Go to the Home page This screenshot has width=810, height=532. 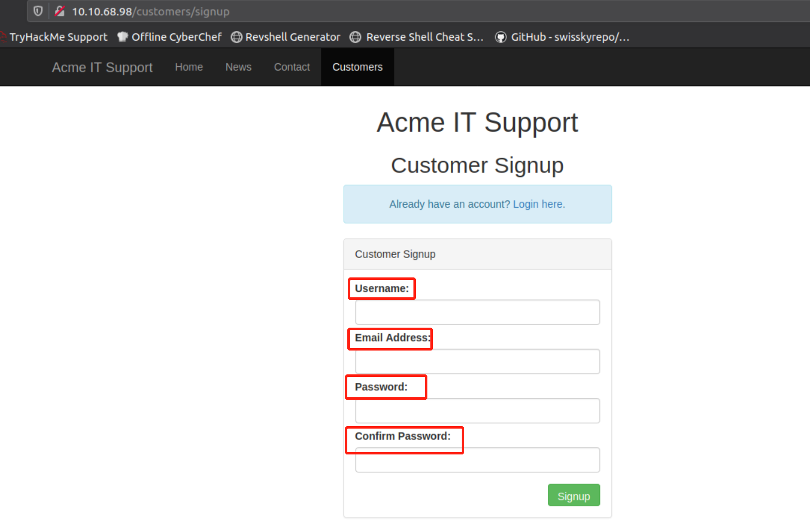pos(189,67)
